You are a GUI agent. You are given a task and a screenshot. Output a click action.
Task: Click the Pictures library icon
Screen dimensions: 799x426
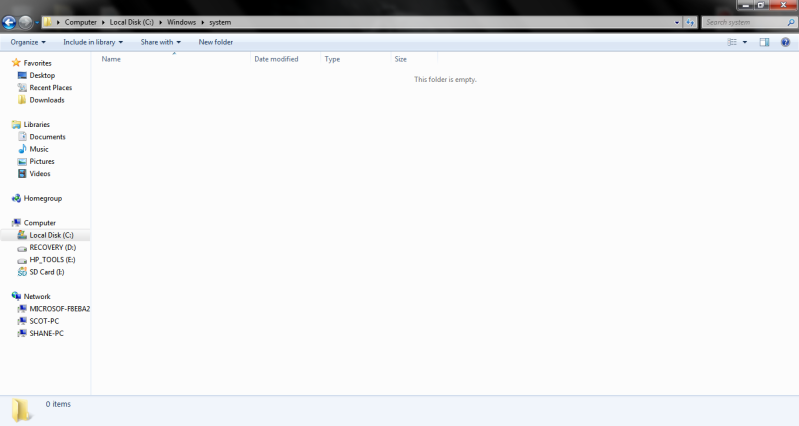tap(22, 162)
